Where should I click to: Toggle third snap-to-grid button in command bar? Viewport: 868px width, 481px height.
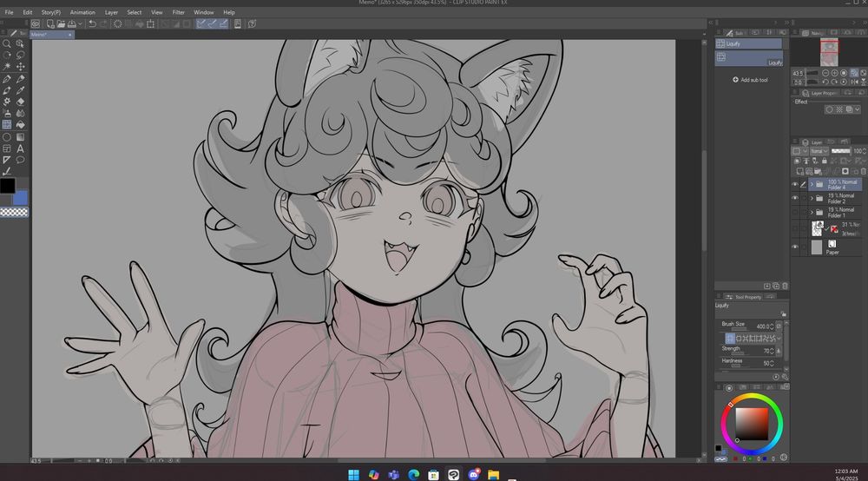[223, 23]
